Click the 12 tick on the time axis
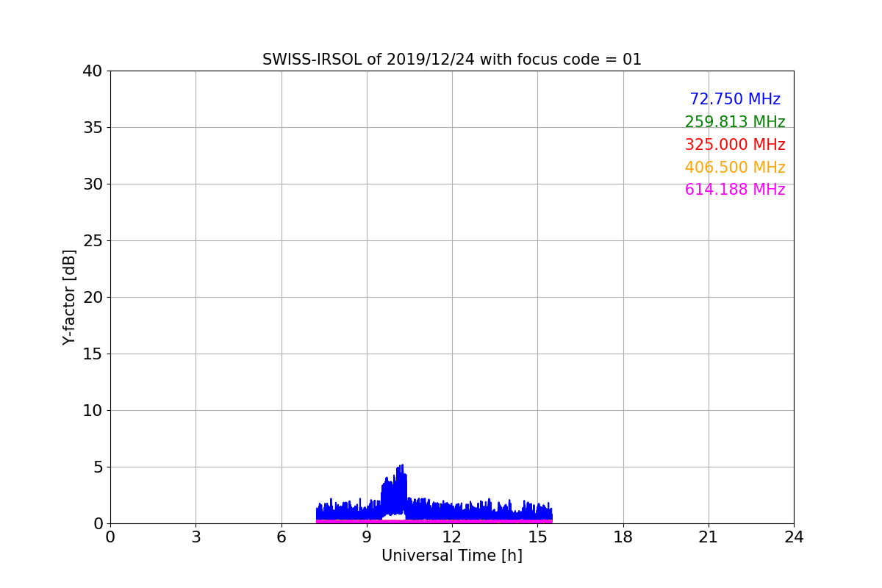 452,537
